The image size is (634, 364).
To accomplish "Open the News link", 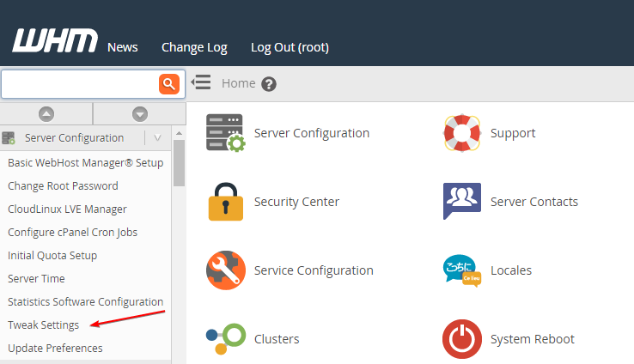I will point(123,47).
